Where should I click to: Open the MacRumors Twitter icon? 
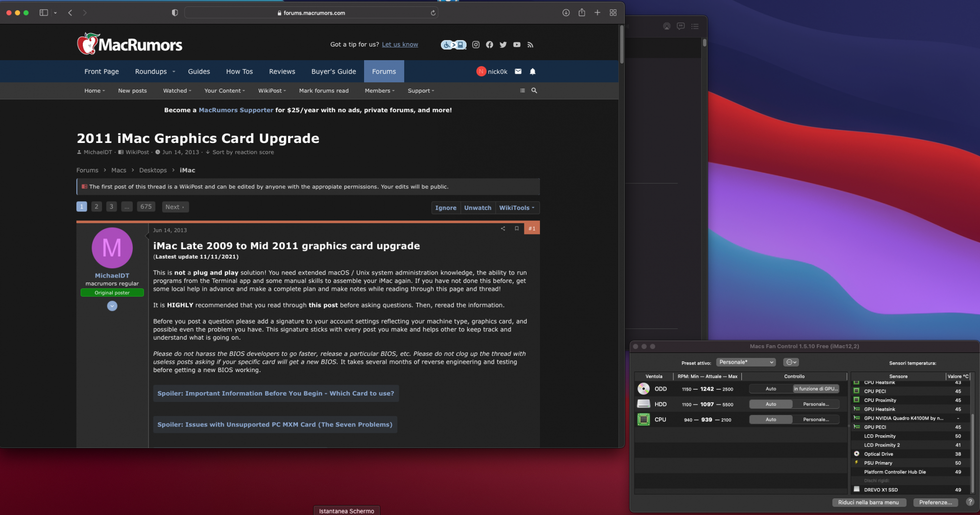pyautogui.click(x=503, y=45)
